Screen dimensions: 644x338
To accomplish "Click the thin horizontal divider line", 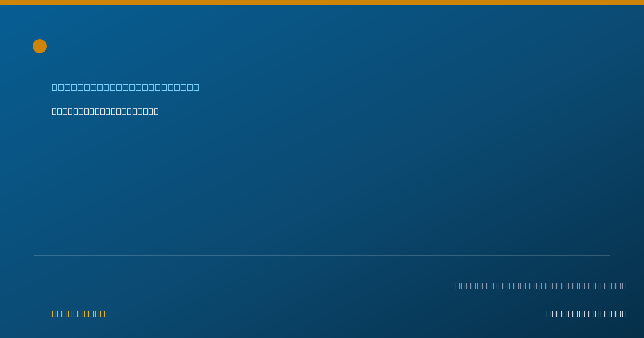I will [x=322, y=255].
